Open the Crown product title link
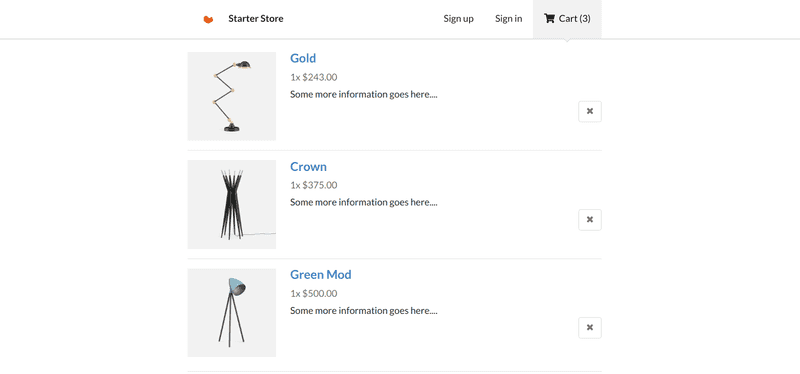Screen dimensions: 800x374 (308, 167)
